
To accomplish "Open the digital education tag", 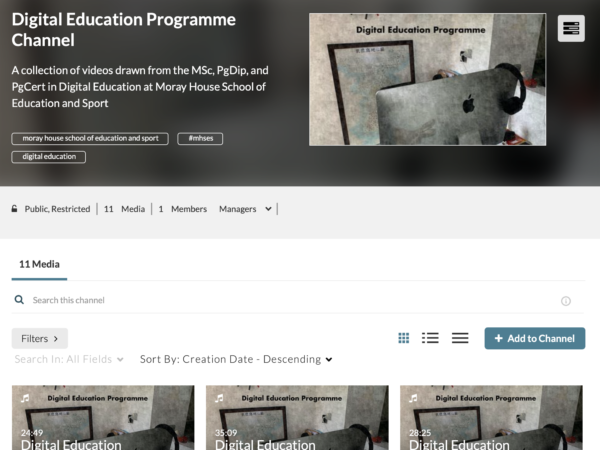I will (x=49, y=157).
